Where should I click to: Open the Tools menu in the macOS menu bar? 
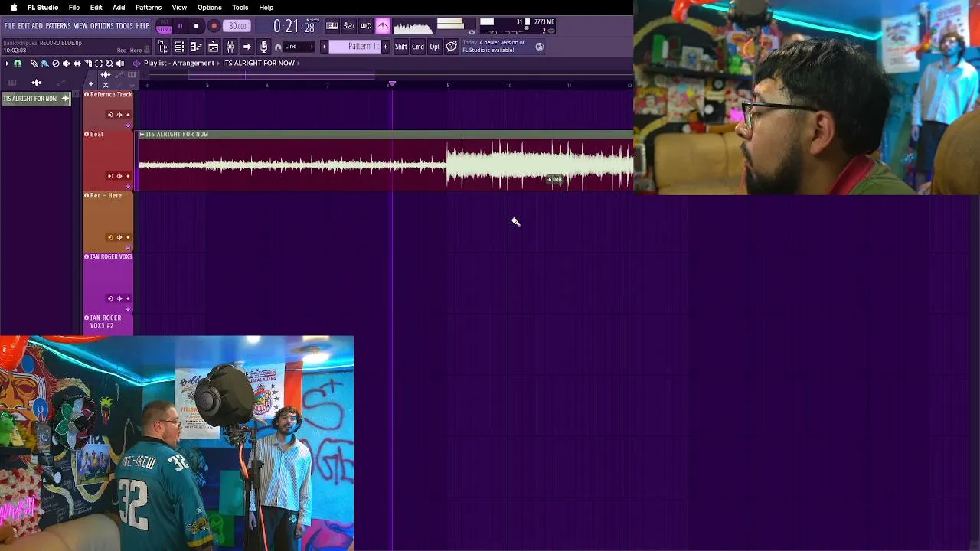pos(240,8)
